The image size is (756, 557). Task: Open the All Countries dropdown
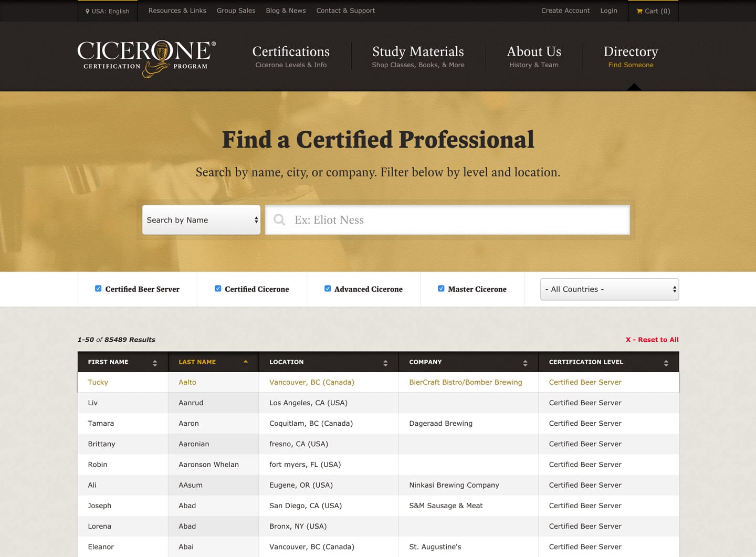610,289
